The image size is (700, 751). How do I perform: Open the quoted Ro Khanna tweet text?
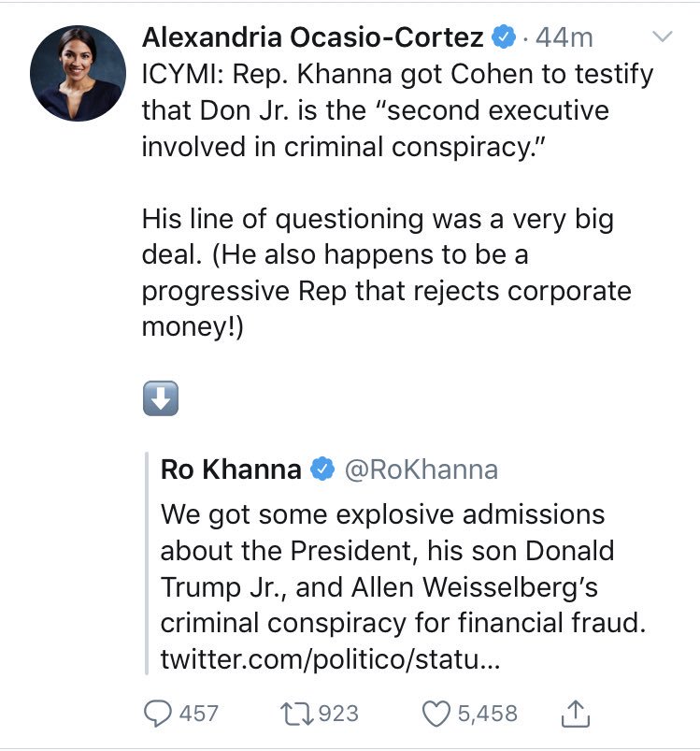pos(393,569)
